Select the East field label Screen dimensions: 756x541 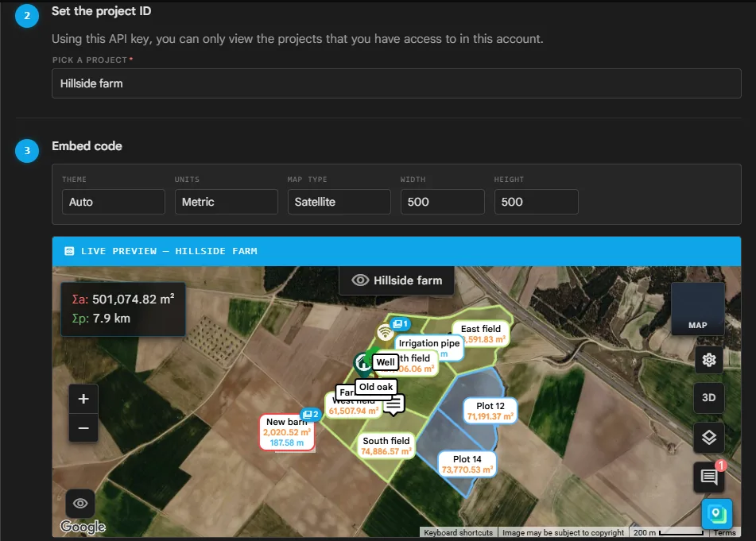481,329
